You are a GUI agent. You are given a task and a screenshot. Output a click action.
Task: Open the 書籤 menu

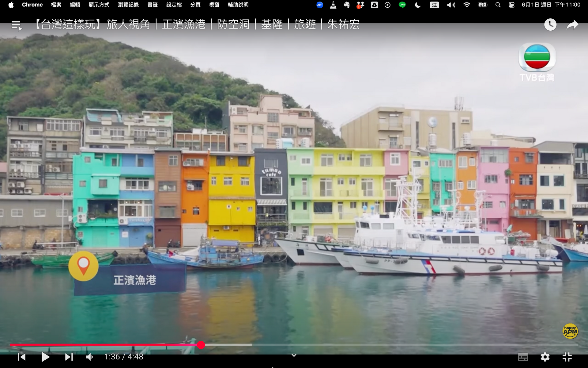153,5
